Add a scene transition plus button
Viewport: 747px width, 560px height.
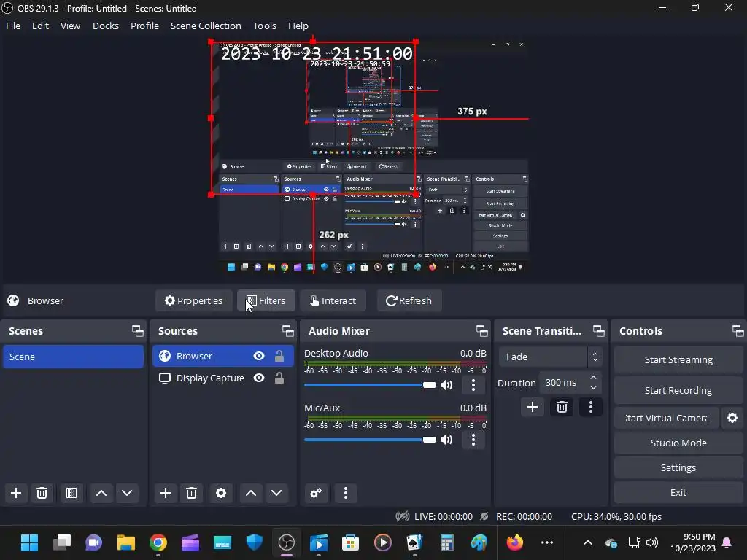click(532, 407)
